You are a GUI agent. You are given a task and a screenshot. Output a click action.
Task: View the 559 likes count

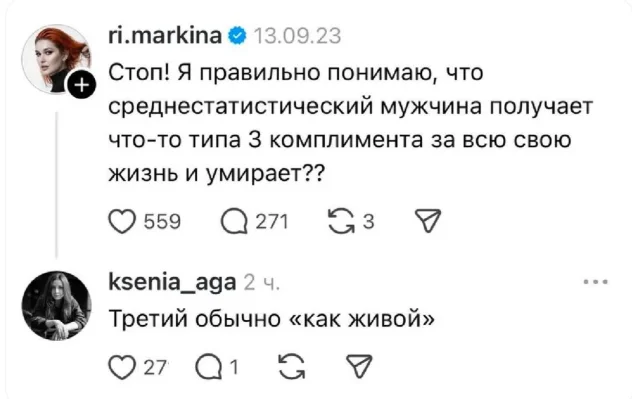click(162, 222)
